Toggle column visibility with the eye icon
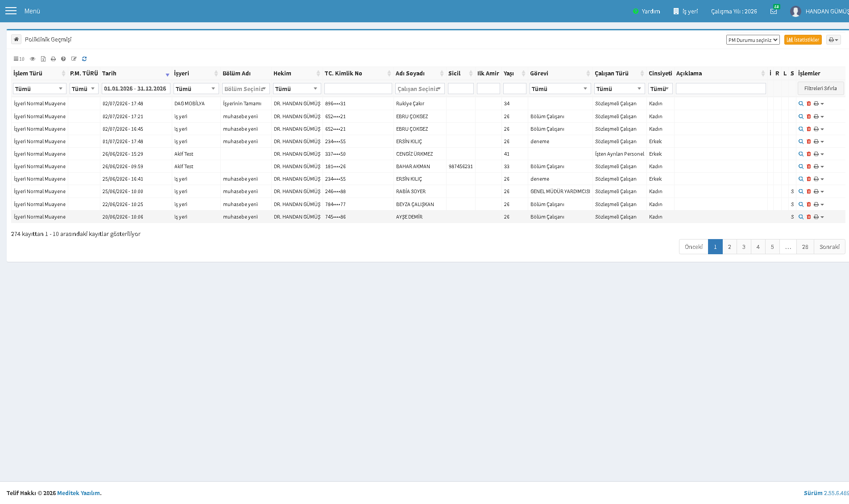849x504 pixels. coord(33,59)
